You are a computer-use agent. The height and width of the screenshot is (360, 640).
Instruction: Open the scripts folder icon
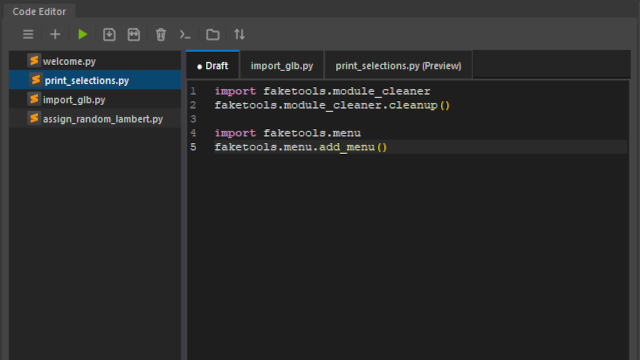click(x=213, y=34)
